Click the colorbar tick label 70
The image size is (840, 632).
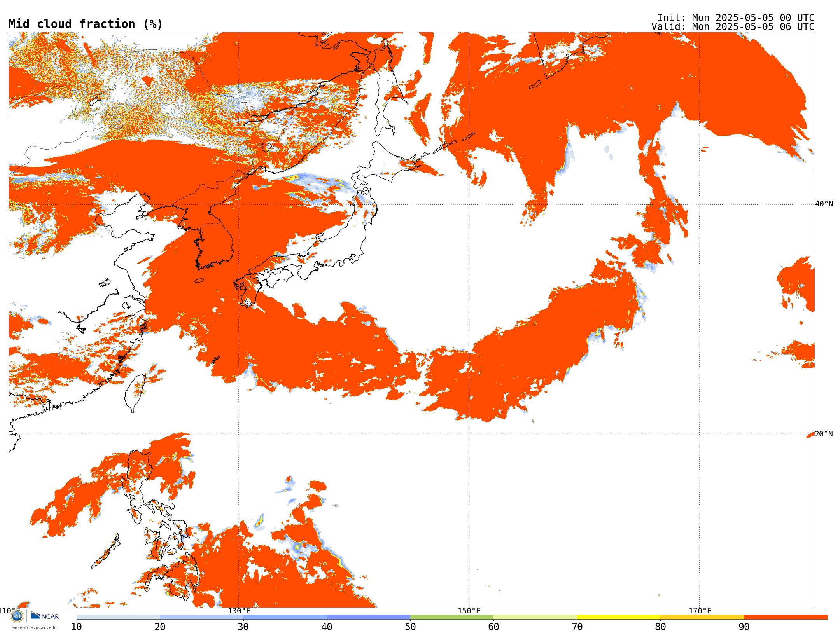[577, 627]
